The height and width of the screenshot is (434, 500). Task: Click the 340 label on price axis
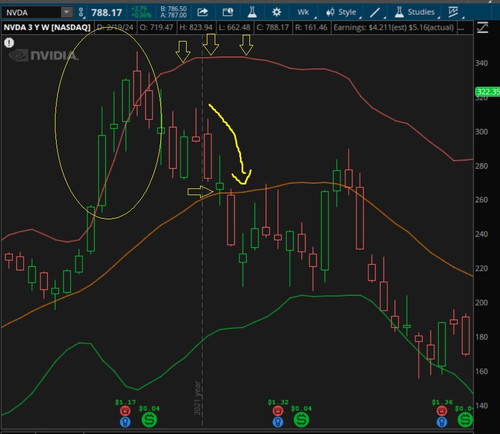coord(481,63)
